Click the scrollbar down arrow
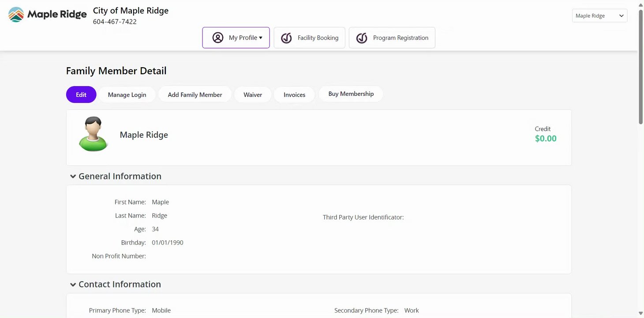 pyautogui.click(x=640, y=314)
